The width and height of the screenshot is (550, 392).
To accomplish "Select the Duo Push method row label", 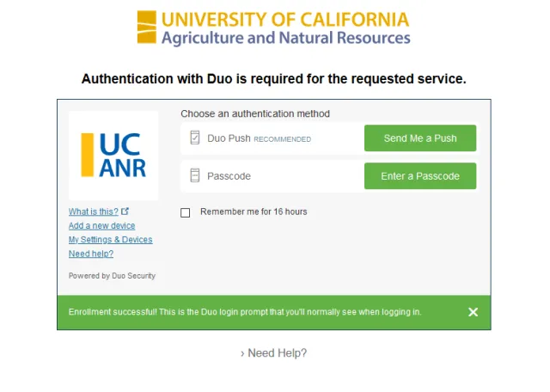I will click(x=229, y=138).
